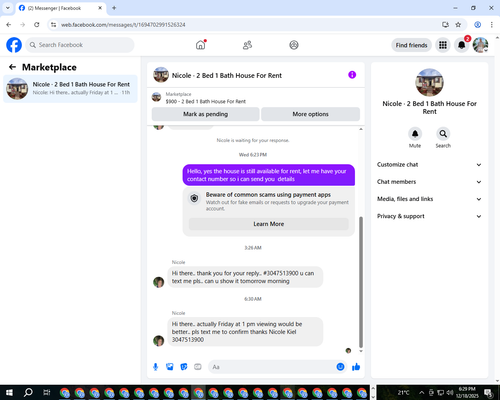
Task: Open the emoji picker in message box
Action: click(x=340, y=367)
